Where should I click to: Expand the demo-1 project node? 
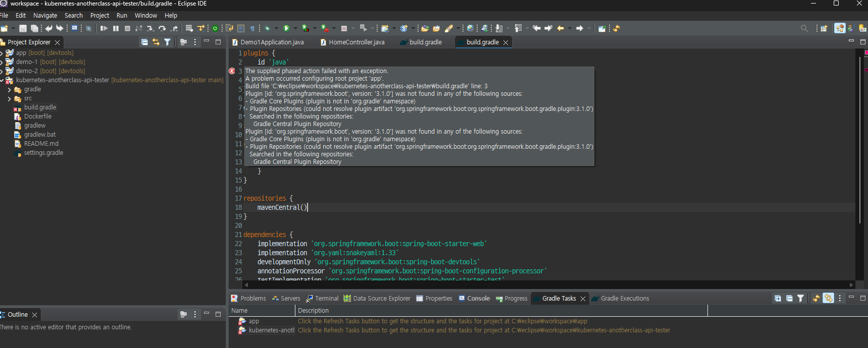(x=2, y=62)
